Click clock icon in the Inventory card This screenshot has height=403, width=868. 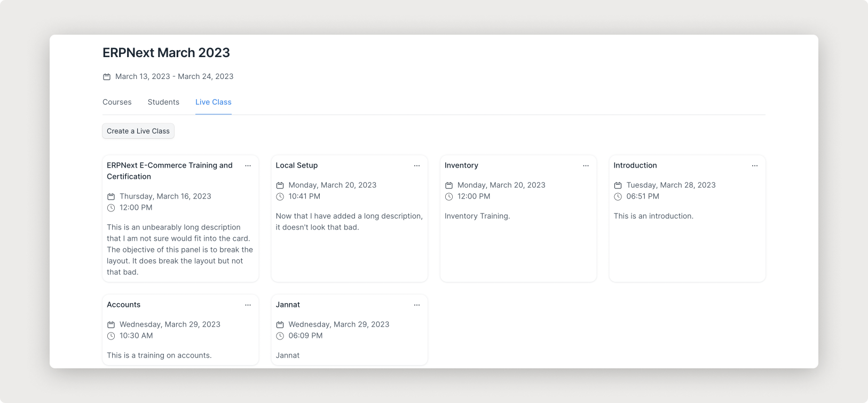[x=449, y=196]
